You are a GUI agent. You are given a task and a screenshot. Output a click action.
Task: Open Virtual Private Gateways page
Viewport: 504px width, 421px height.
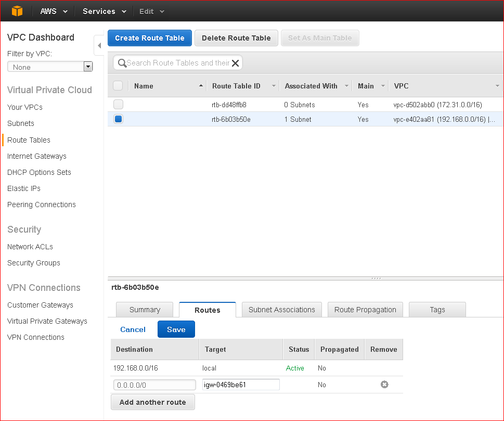pos(47,321)
